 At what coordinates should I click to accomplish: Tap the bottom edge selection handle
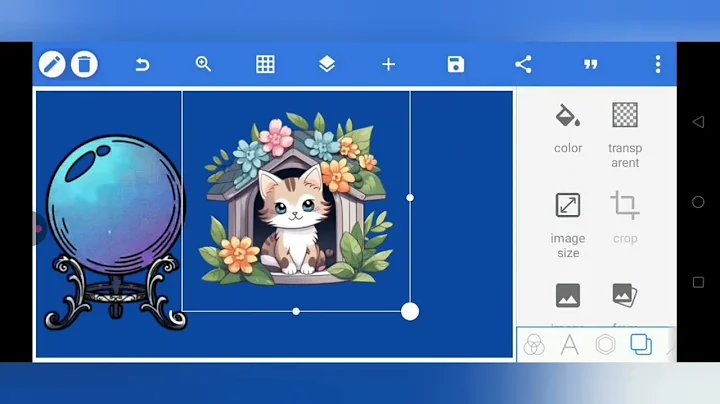tap(296, 311)
